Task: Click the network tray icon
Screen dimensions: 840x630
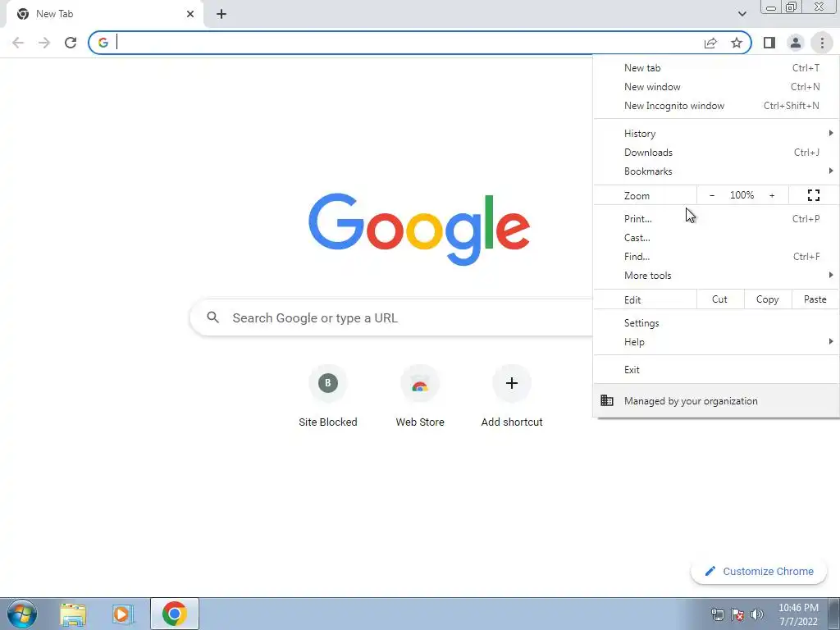Action: tap(717, 614)
